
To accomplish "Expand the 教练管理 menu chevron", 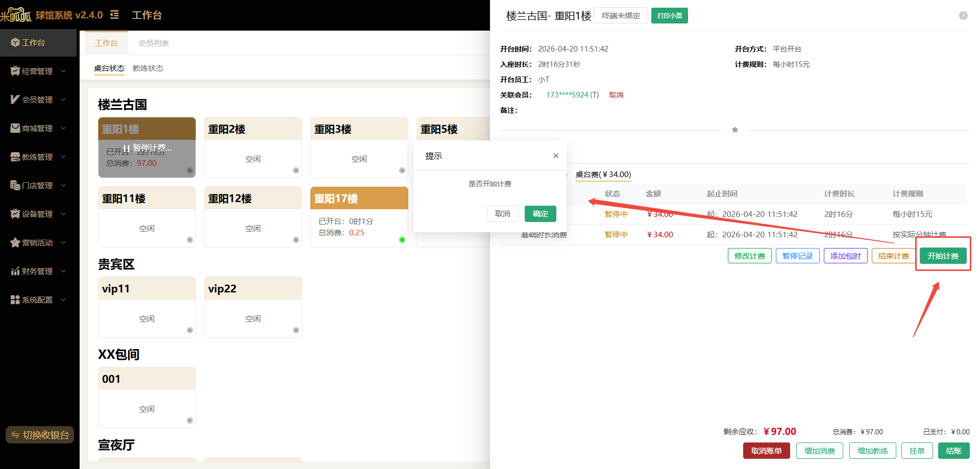I will click(x=63, y=157).
